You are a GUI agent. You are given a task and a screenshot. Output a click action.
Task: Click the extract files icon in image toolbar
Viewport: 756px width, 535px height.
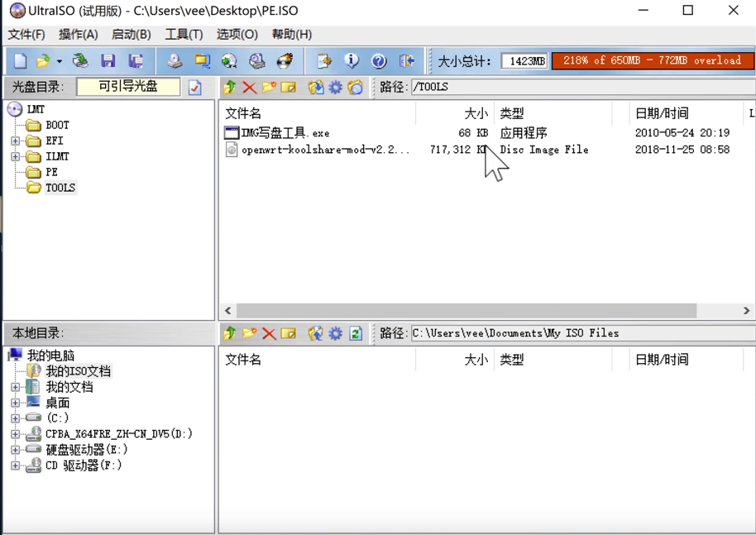coord(316,88)
